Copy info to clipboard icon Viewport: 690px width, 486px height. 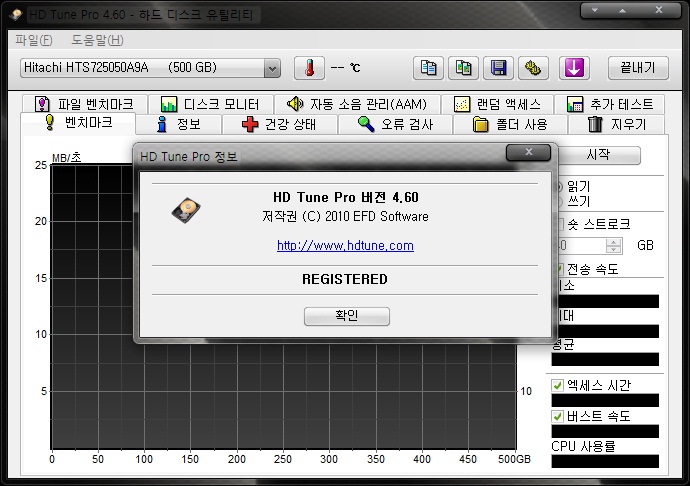(428, 68)
